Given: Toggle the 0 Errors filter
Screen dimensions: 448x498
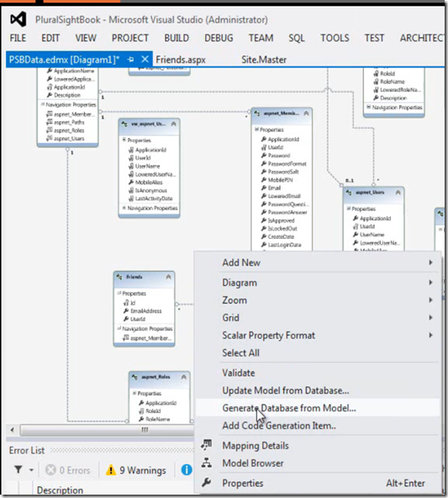Looking at the screenshot, I should [67, 470].
